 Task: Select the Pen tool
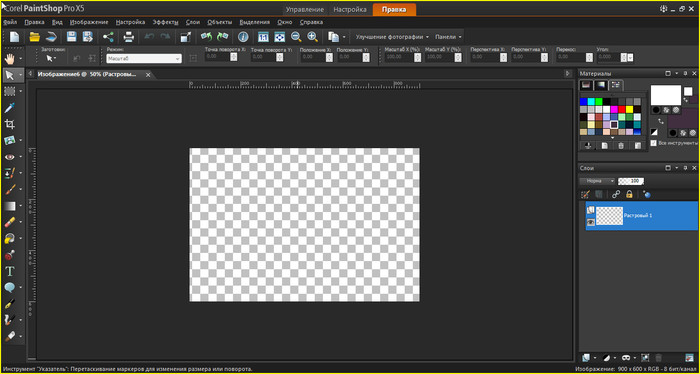(9, 304)
